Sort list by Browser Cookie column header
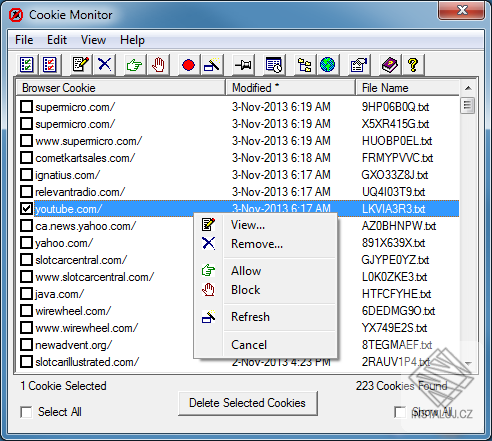Image resolution: width=492 pixels, height=441 pixels. pyautogui.click(x=121, y=88)
